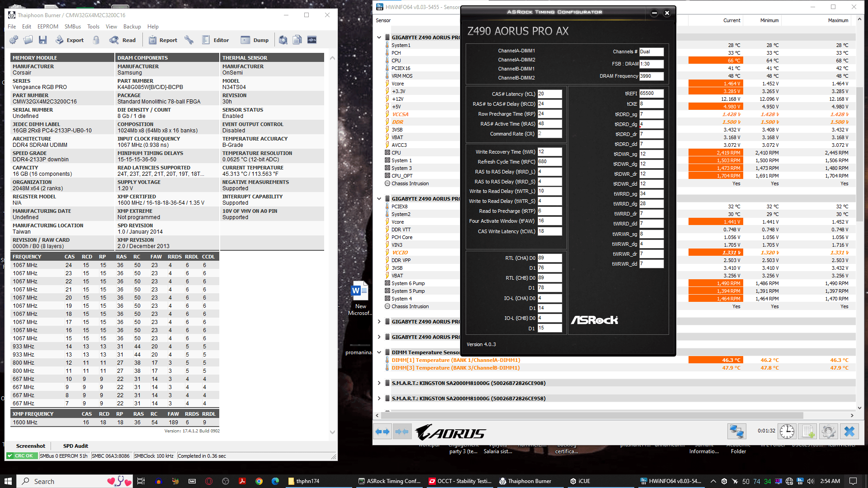Viewport: 868px width, 488px height.
Task: Switch to the Screenshot tab
Action: point(31,446)
